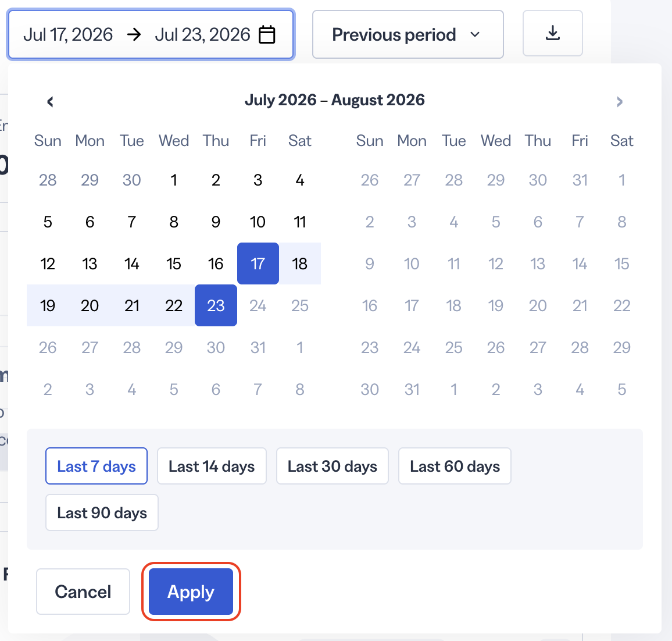Open the date range input field
The width and height of the screenshot is (672, 641).
click(x=151, y=34)
